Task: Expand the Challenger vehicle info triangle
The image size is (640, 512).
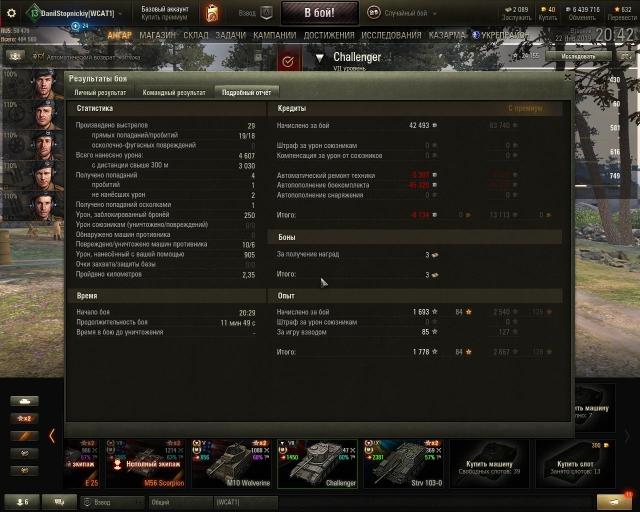Action: (x=320, y=59)
